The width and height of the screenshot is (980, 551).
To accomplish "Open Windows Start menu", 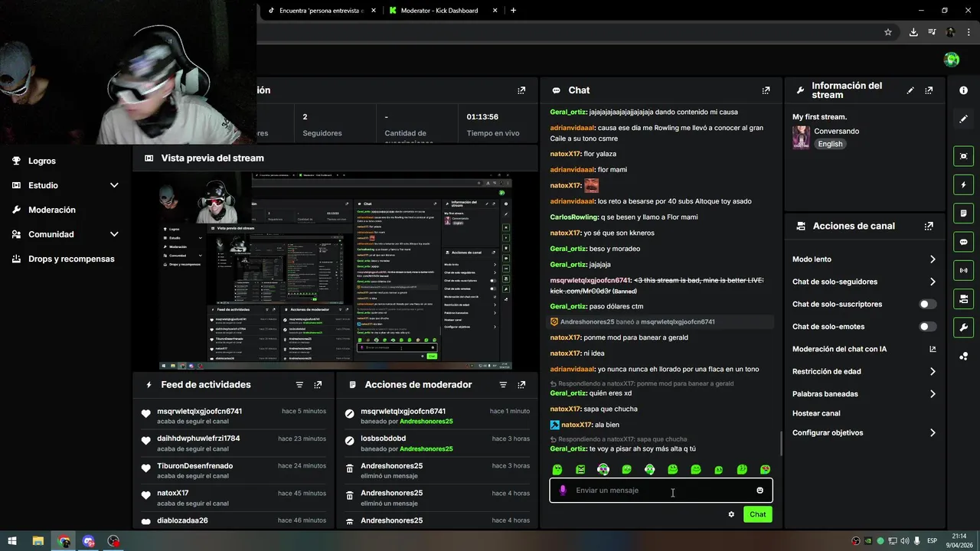I will [12, 541].
